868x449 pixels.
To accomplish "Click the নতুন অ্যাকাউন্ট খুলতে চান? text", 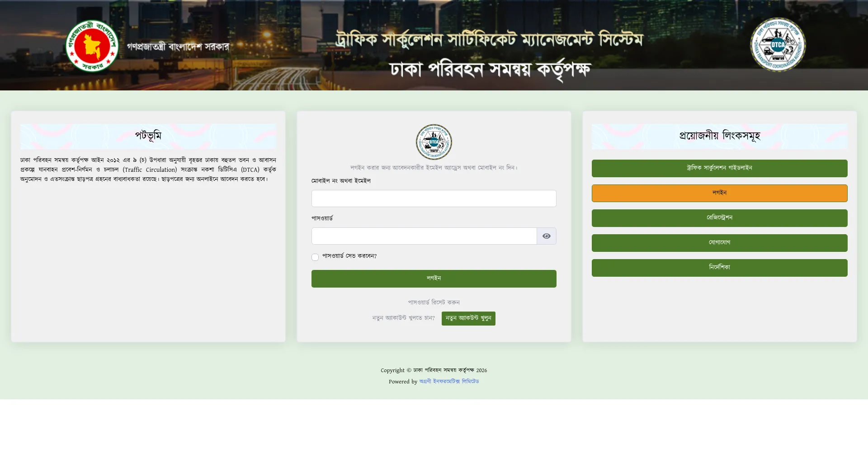I will coord(403,318).
